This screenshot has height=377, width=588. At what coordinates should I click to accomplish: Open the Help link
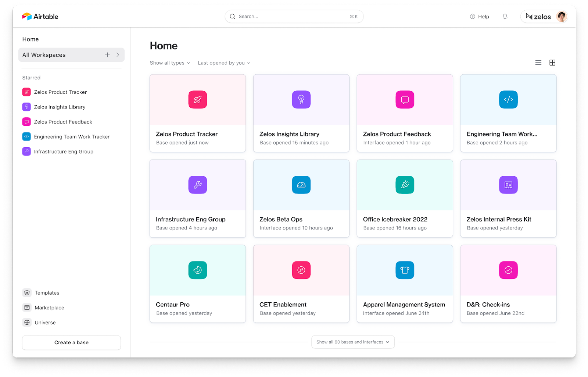pyautogui.click(x=479, y=16)
